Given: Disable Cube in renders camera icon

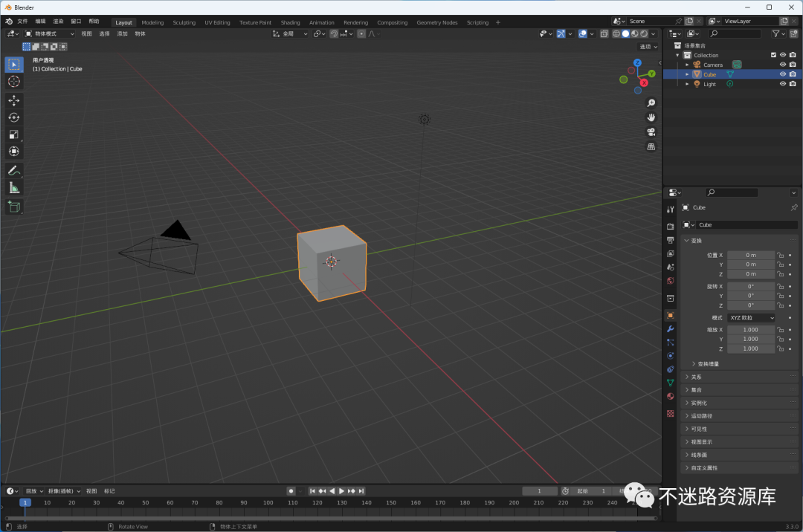Looking at the screenshot, I should pyautogui.click(x=793, y=74).
